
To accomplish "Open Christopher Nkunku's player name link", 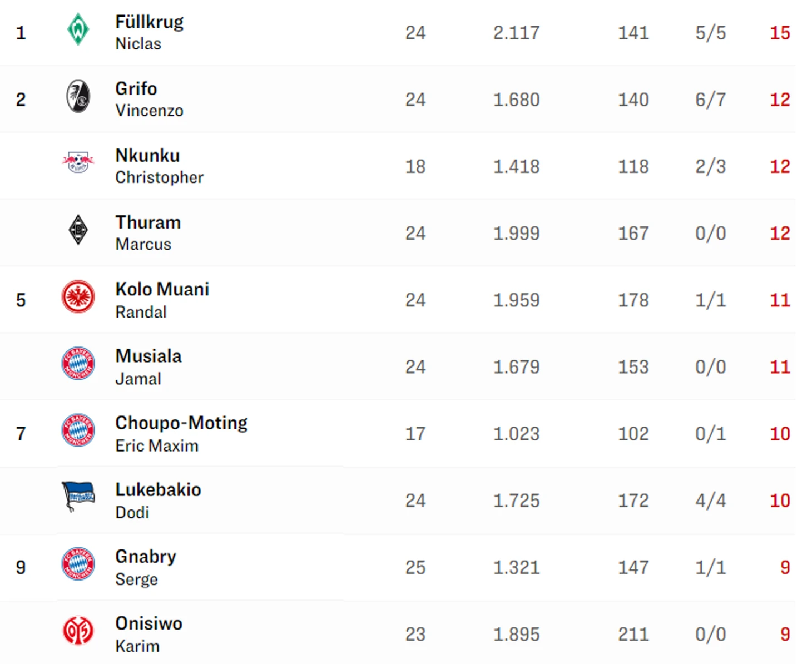I will point(159,166).
